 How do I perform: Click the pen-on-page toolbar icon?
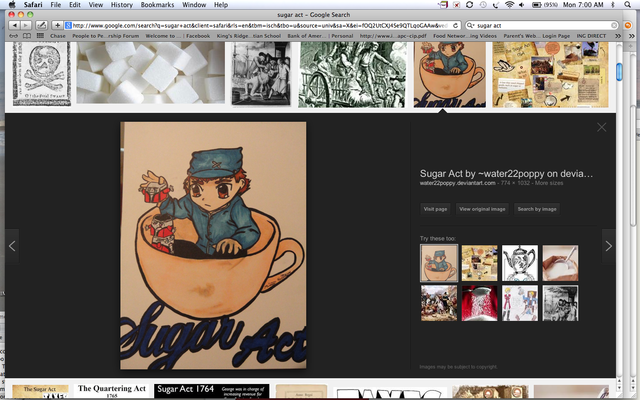[x=42, y=25]
